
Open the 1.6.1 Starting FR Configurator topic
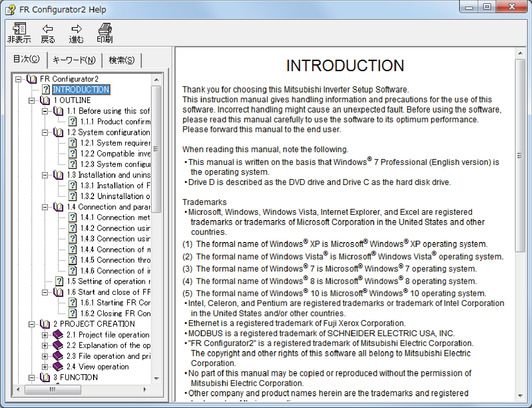pyautogui.click(x=115, y=303)
